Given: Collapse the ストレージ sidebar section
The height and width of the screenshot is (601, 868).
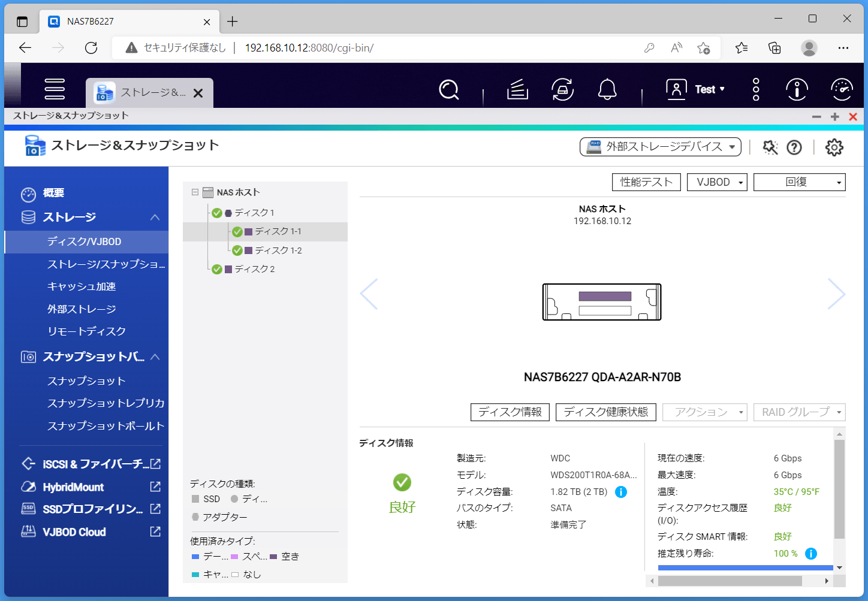Looking at the screenshot, I should click(155, 218).
